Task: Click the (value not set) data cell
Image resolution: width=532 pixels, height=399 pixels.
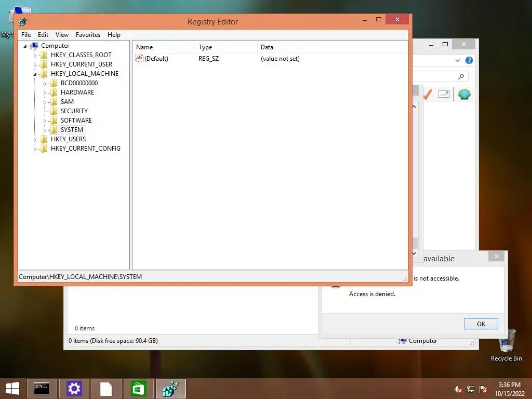Action: (280, 58)
